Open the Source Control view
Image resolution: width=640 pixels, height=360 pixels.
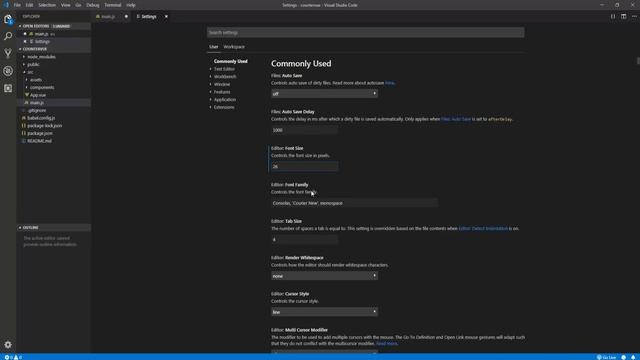8,53
